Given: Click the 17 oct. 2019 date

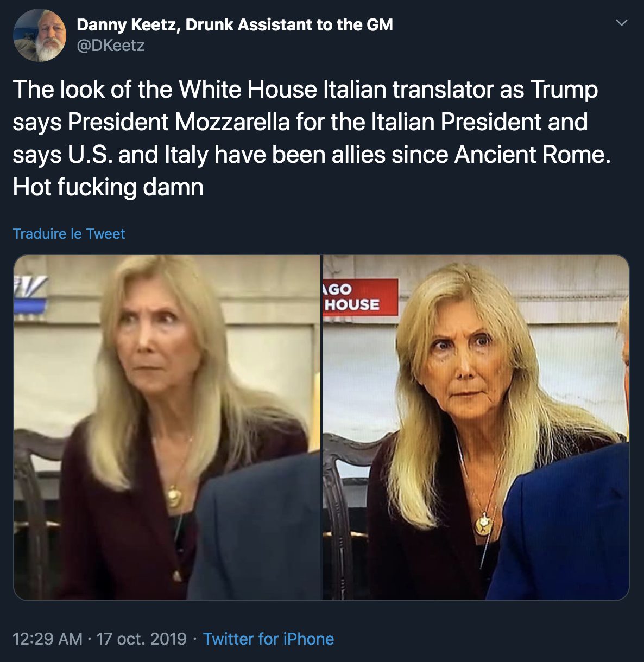Looking at the screenshot, I should click(141, 639).
